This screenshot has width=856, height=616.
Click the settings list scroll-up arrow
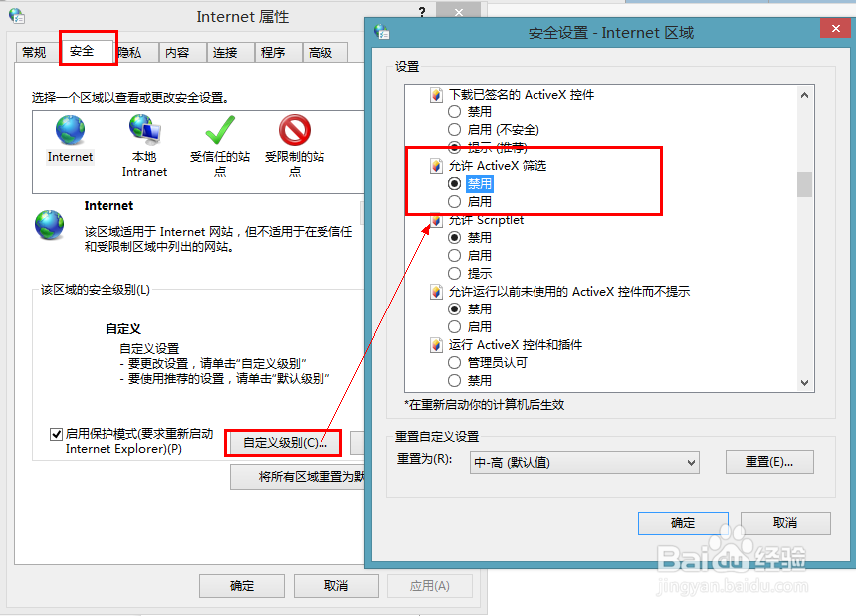804,95
